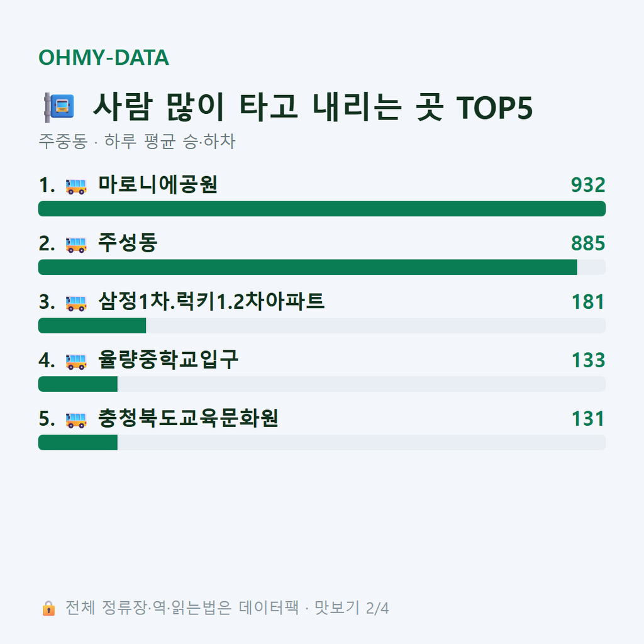Select the 충청북도교육문화원 stop name
The width and height of the screenshot is (644, 644).
pyautogui.click(x=188, y=418)
